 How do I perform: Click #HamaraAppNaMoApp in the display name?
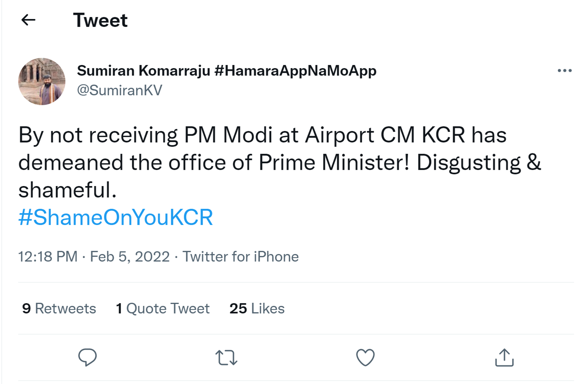pos(295,71)
